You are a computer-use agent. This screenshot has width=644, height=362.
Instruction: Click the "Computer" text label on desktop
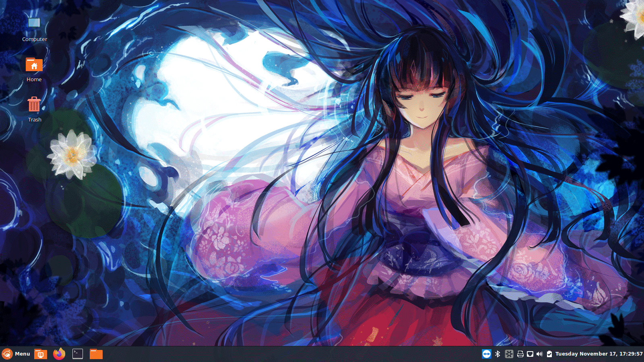tap(35, 39)
